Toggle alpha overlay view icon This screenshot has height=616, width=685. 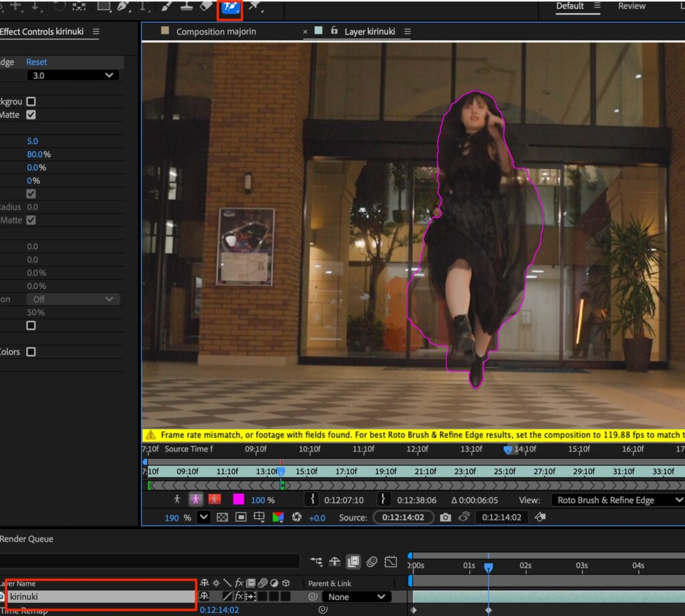pyautogui.click(x=215, y=499)
